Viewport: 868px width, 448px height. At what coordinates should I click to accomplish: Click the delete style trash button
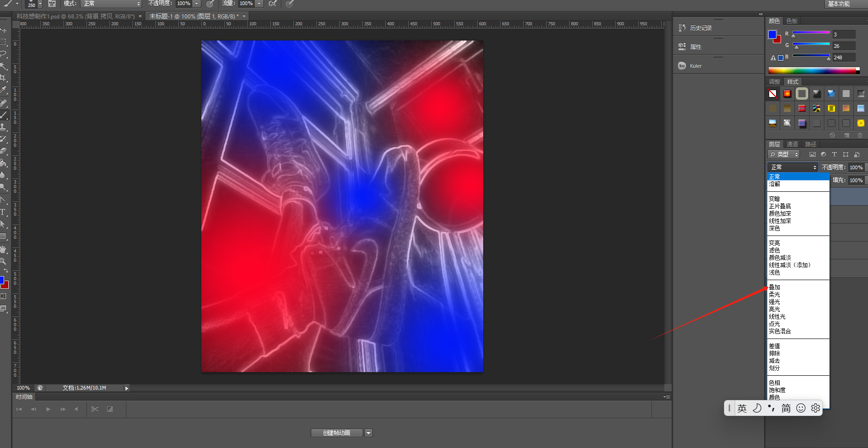tap(860, 135)
